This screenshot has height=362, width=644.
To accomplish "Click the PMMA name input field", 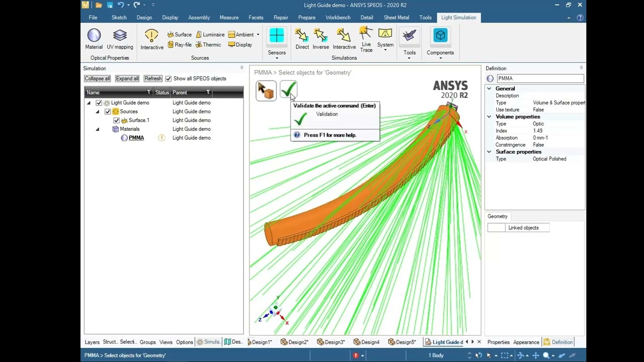I will pos(540,78).
